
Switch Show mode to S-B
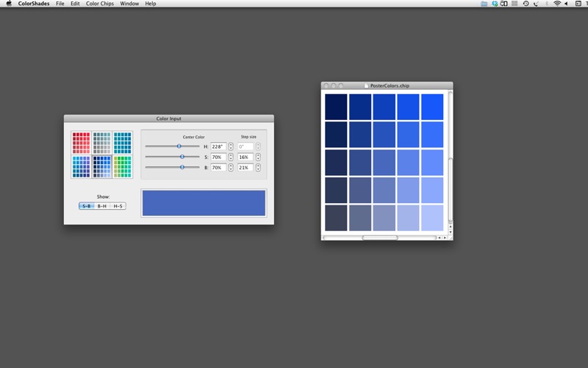coord(86,206)
